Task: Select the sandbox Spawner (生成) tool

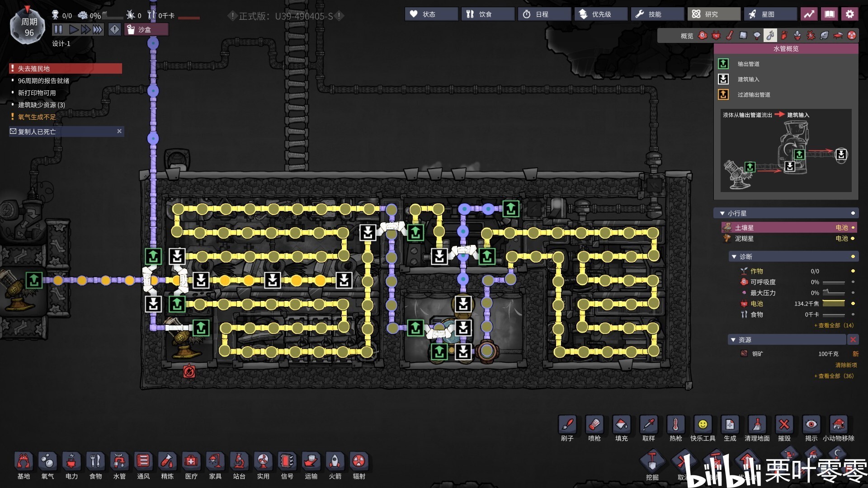Action: pyautogui.click(x=730, y=428)
